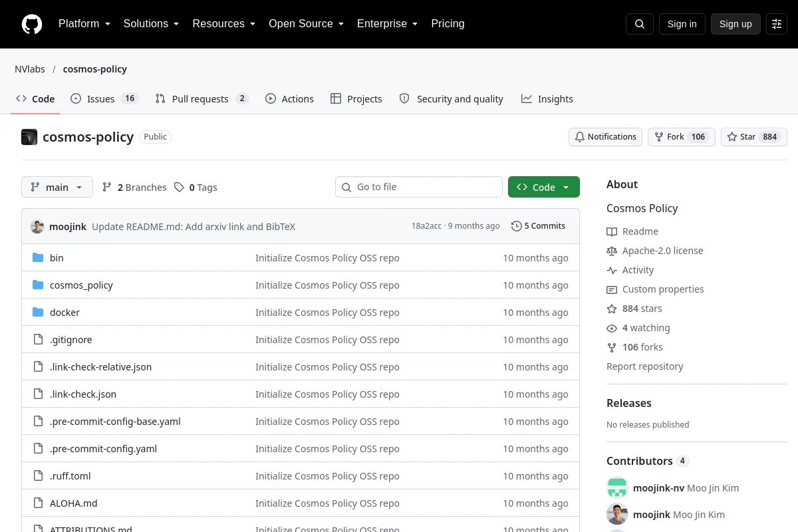Click moojink avatar in latest commit
The image size is (798, 532).
[x=37, y=226]
